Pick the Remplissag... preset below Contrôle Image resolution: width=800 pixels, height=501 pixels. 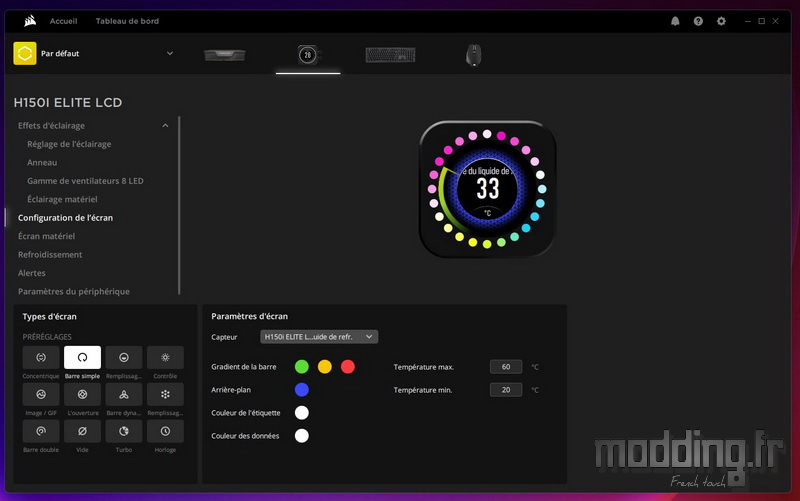point(165,394)
